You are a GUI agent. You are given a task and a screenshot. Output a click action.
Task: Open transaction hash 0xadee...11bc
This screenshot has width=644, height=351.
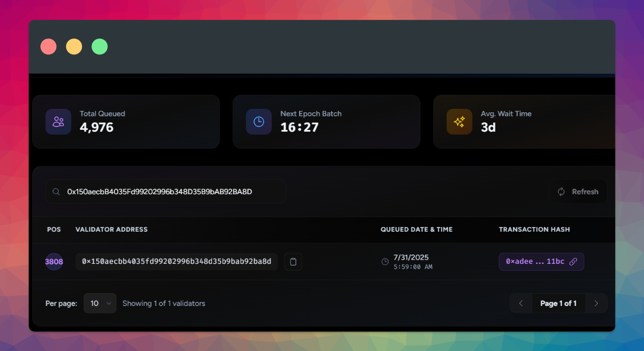(542, 261)
